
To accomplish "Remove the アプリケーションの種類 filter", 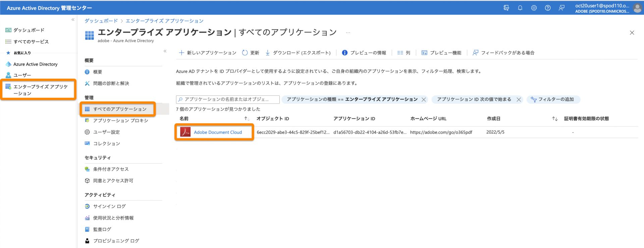I will click(x=424, y=100).
